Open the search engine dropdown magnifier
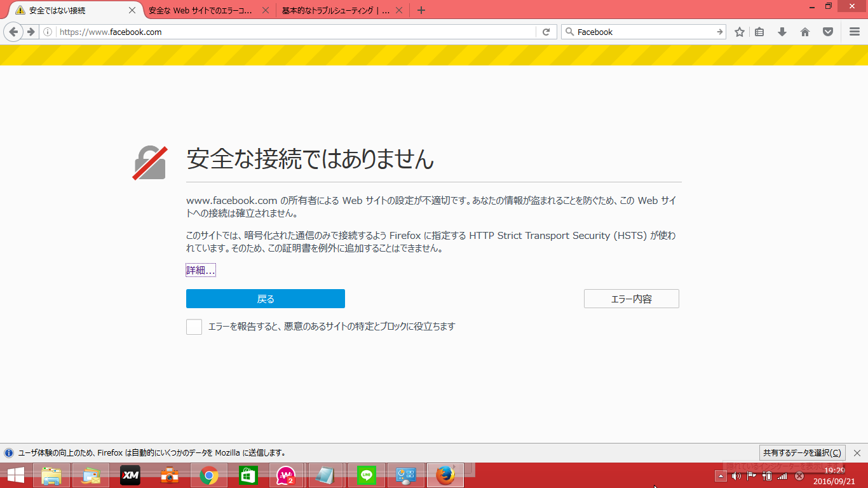 tap(569, 32)
